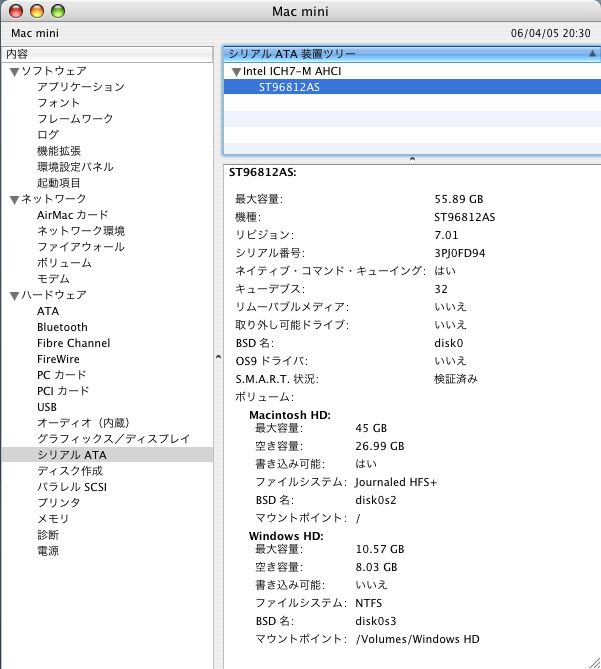Click the Windows HD: volume heading

coord(286,536)
